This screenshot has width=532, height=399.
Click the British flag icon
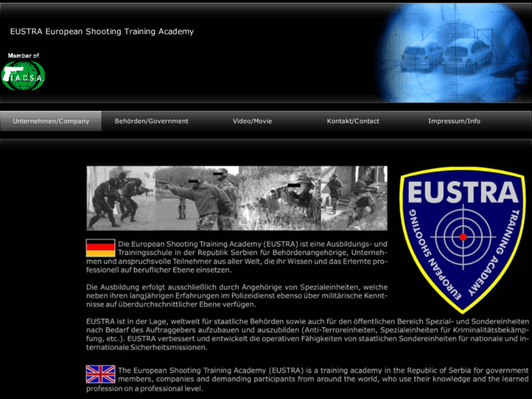pos(100,374)
